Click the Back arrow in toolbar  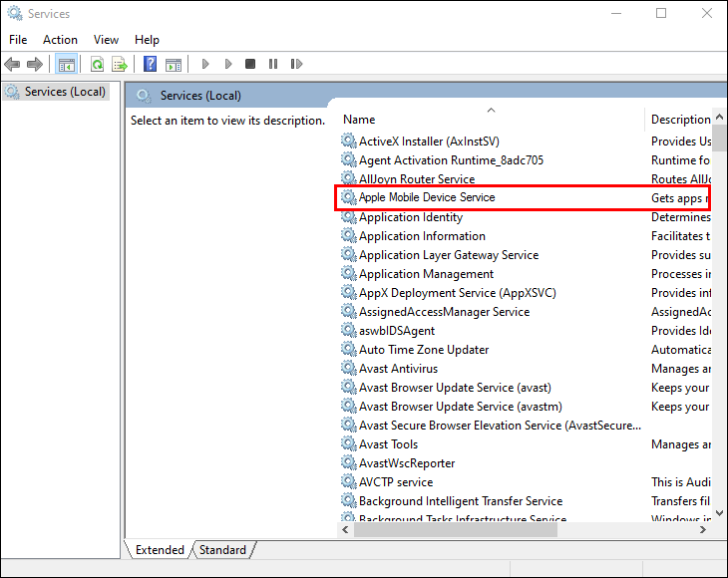pos(12,64)
